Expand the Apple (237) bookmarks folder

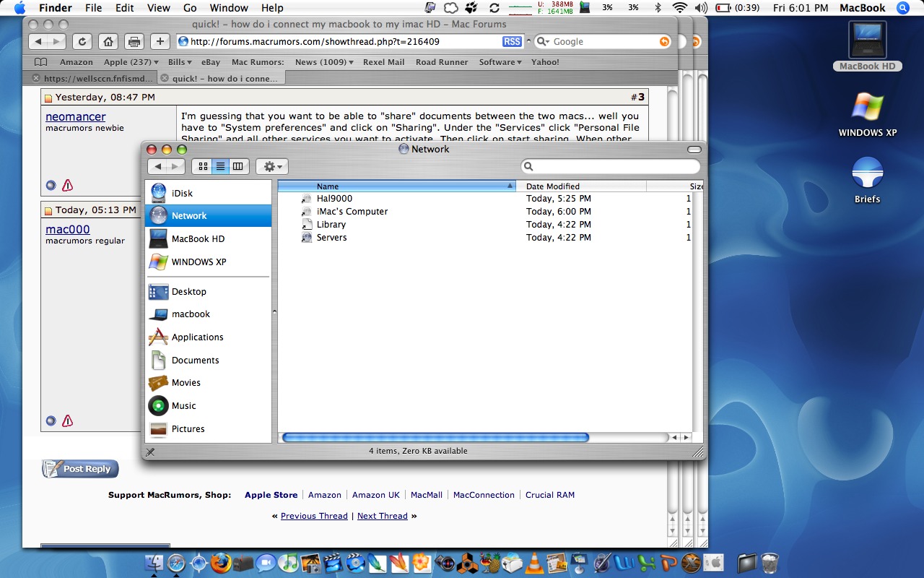131,62
